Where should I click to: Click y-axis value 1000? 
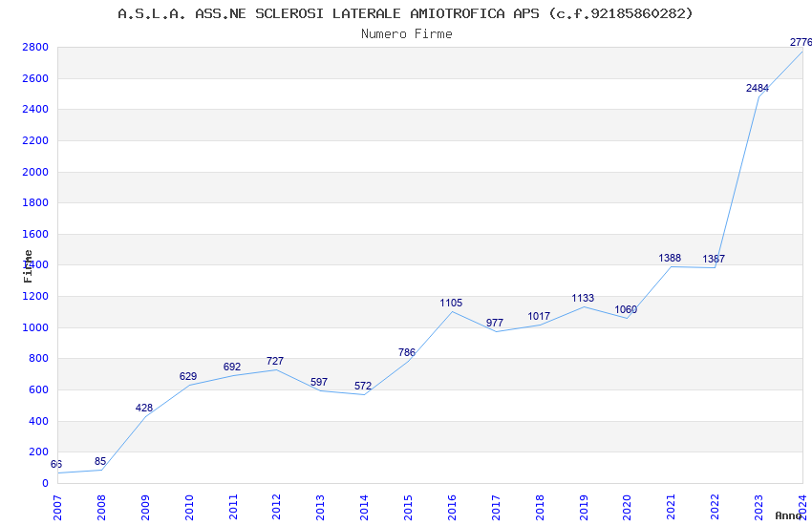point(35,327)
